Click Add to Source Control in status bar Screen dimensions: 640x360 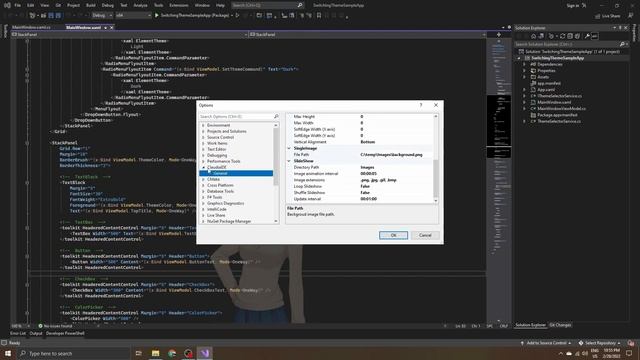546,343
